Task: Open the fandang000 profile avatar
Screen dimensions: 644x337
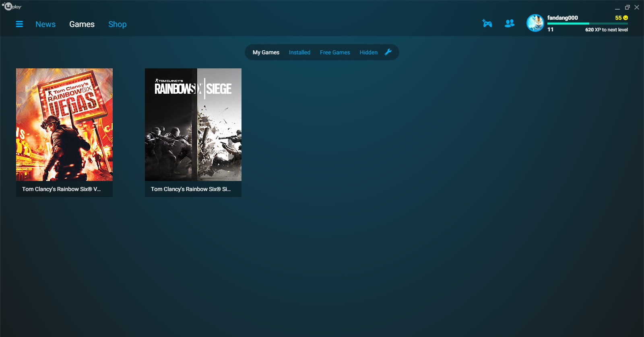Action: (535, 23)
